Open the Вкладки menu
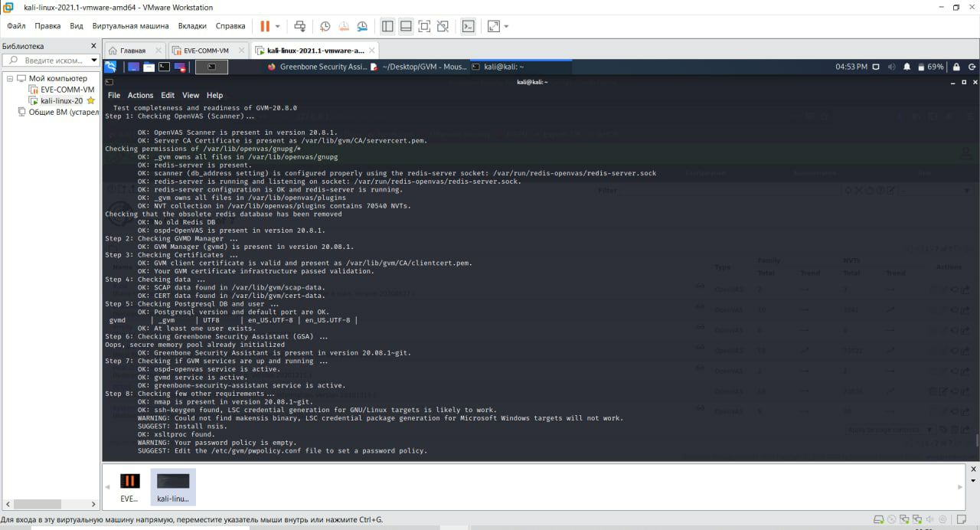The image size is (980, 530). point(192,25)
